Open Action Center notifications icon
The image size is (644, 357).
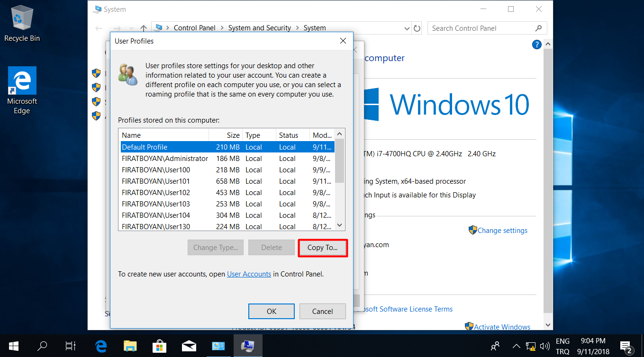(x=626, y=346)
